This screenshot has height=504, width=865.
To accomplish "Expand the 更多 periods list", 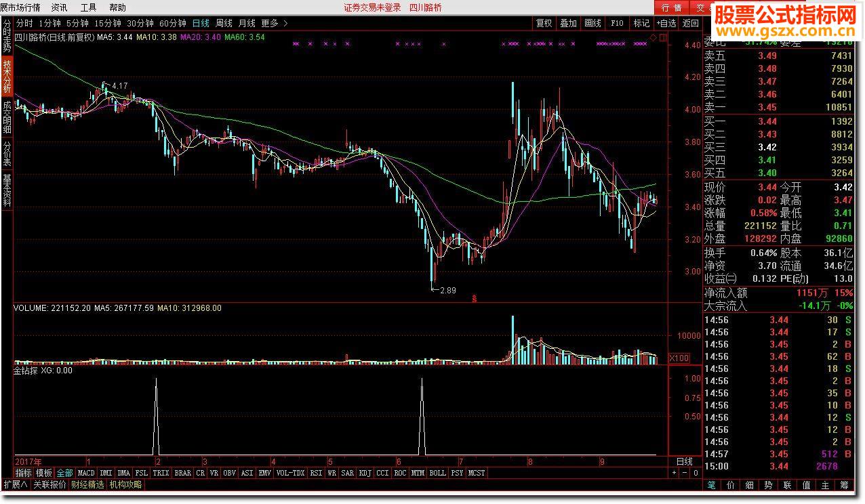I will click(x=274, y=23).
